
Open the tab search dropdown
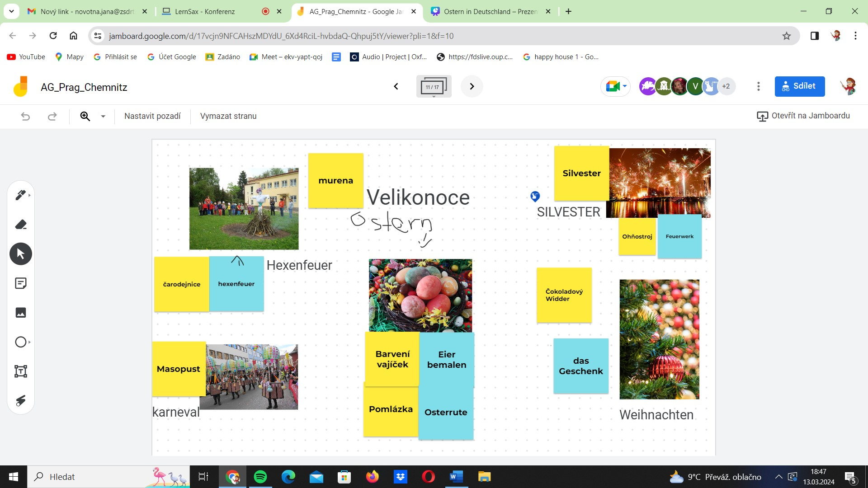click(11, 11)
